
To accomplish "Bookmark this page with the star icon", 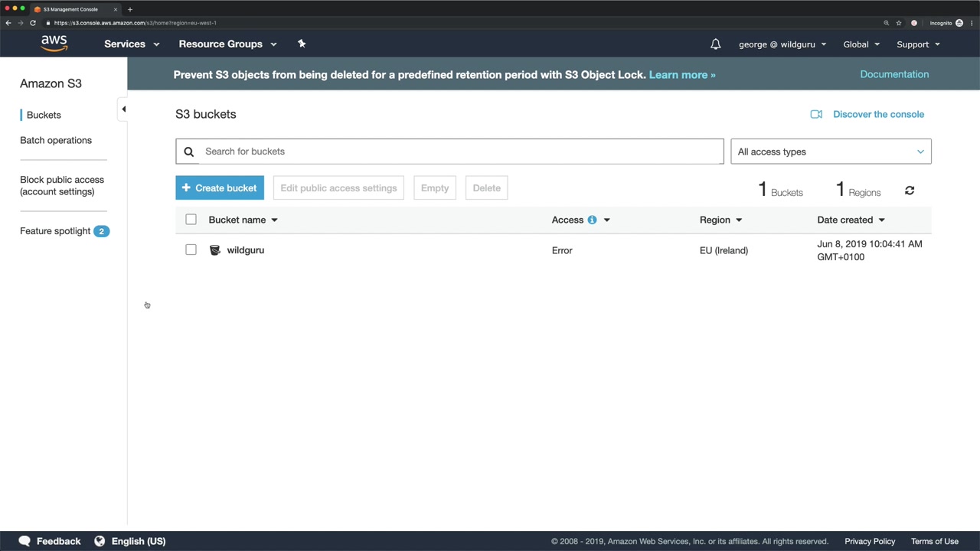I will [899, 23].
